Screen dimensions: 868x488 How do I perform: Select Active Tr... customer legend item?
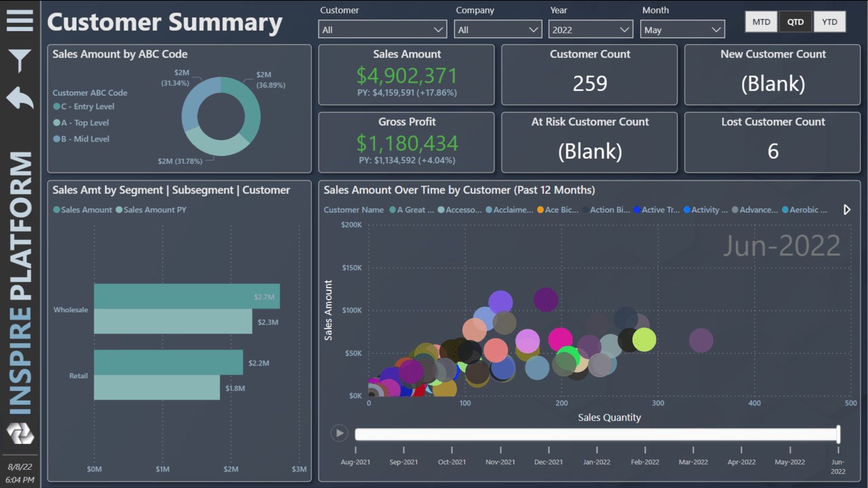click(656, 210)
